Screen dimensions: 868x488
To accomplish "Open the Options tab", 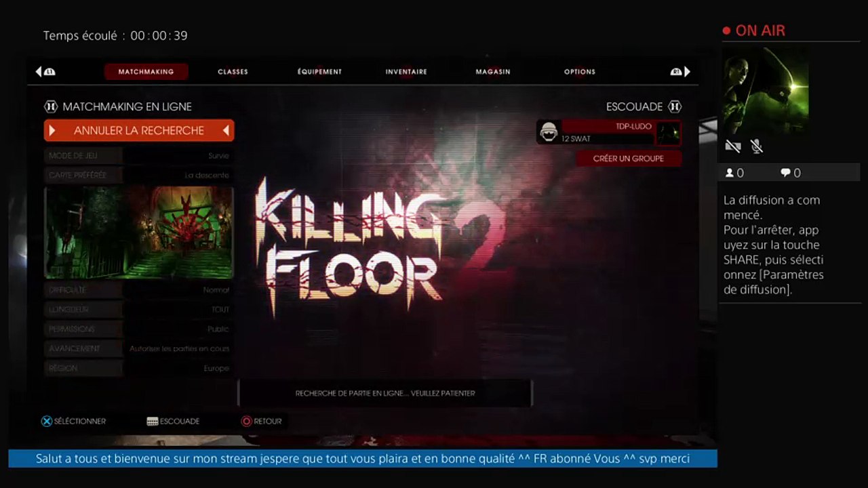I will pyautogui.click(x=580, y=71).
